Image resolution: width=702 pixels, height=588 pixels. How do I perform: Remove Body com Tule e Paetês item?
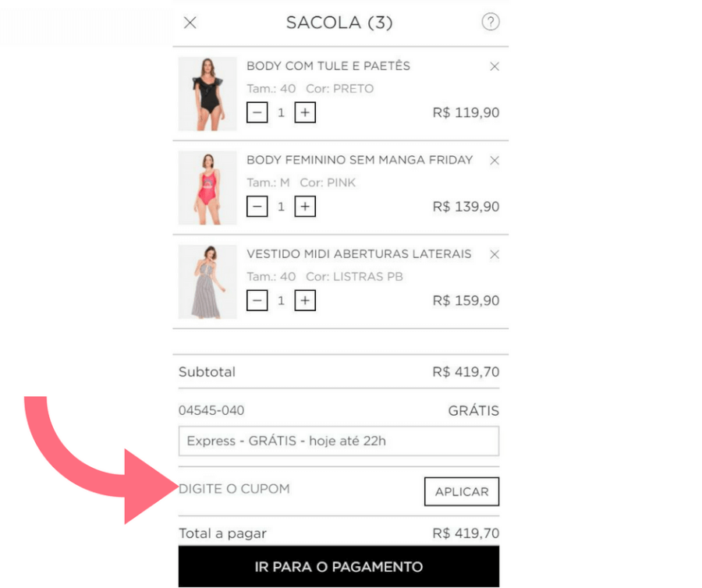(494, 67)
